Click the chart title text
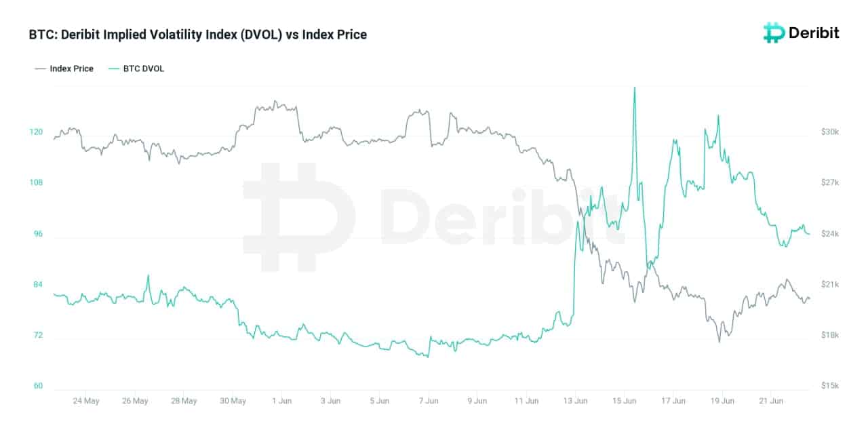The height and width of the screenshot is (434, 868). tap(197, 34)
